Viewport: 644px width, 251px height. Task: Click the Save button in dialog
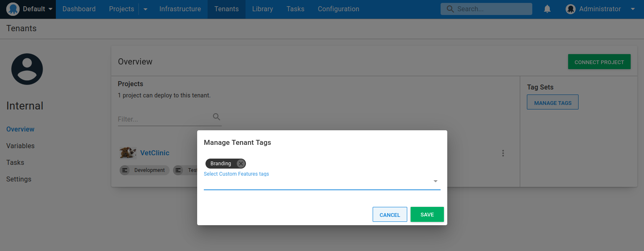[x=427, y=214]
